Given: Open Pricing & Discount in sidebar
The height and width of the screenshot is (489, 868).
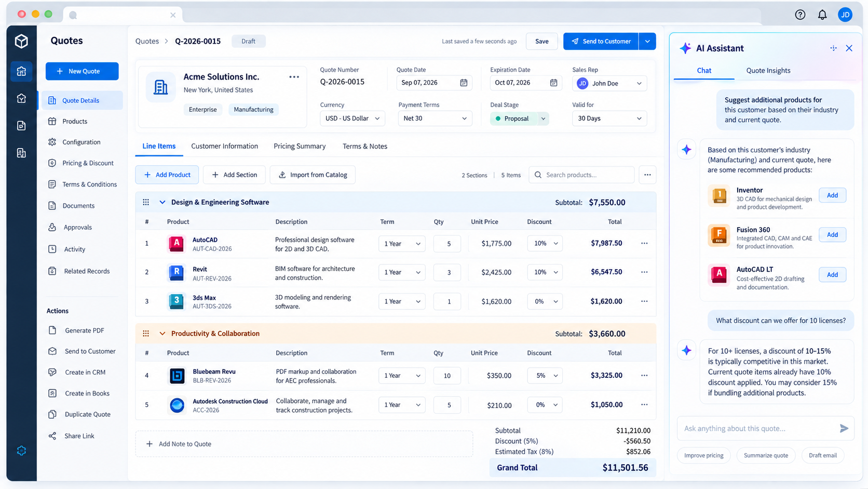Looking at the screenshot, I should tap(82, 163).
